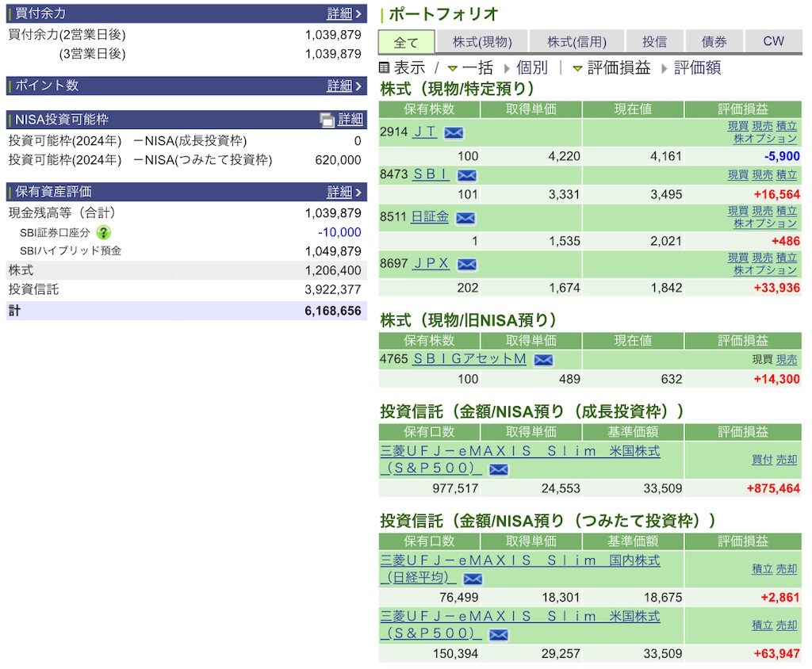This screenshot has width=812, height=669.
Task: Click mail icon of 国内株式(日経平均) fund
Action: pos(473,579)
